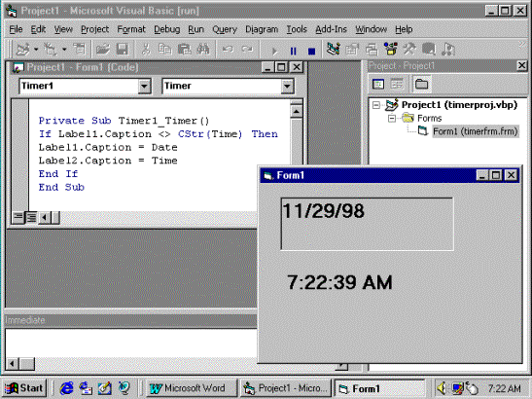The image size is (532, 399).
Task: Open the Menu Editor toolbar icon
Action: pyautogui.click(x=80, y=50)
